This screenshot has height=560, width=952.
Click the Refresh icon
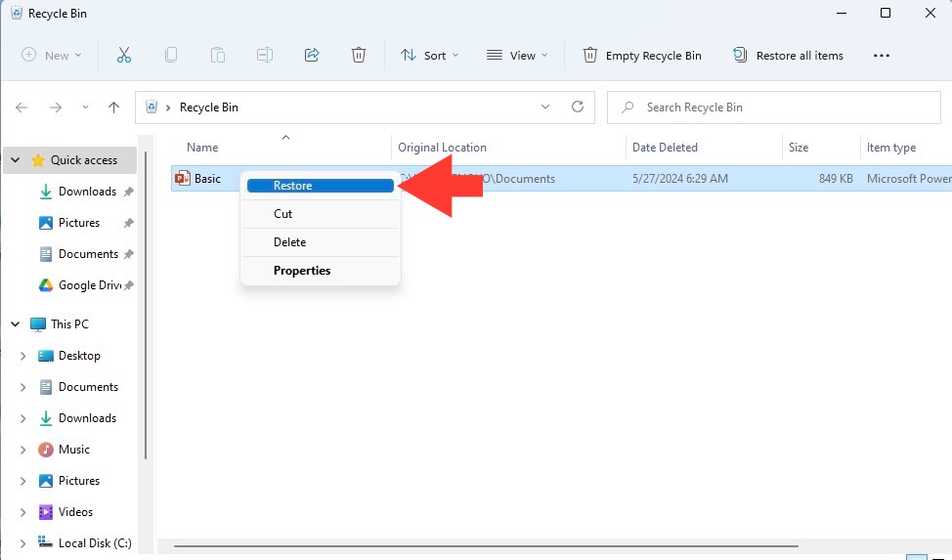[578, 107]
